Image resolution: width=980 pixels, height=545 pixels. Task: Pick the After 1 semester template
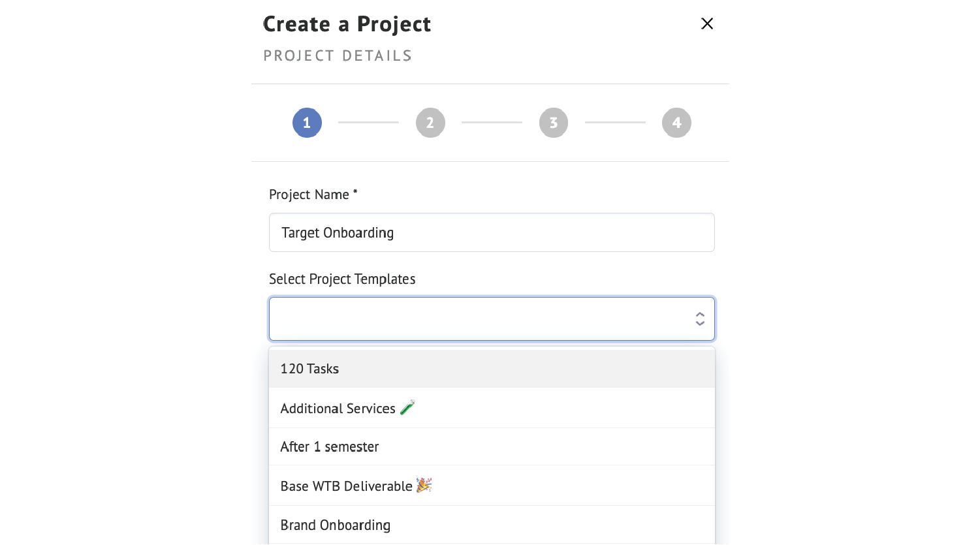point(492,446)
